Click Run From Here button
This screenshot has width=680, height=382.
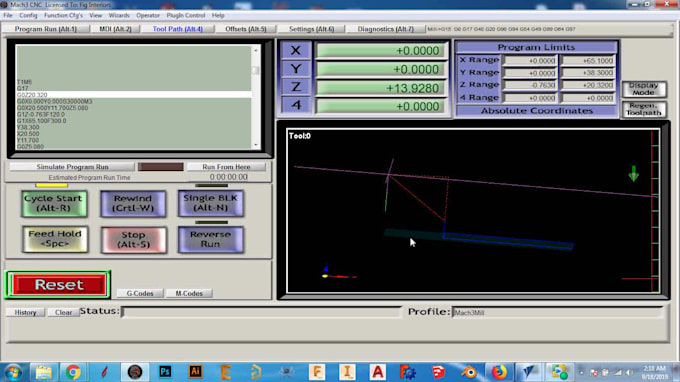click(226, 167)
